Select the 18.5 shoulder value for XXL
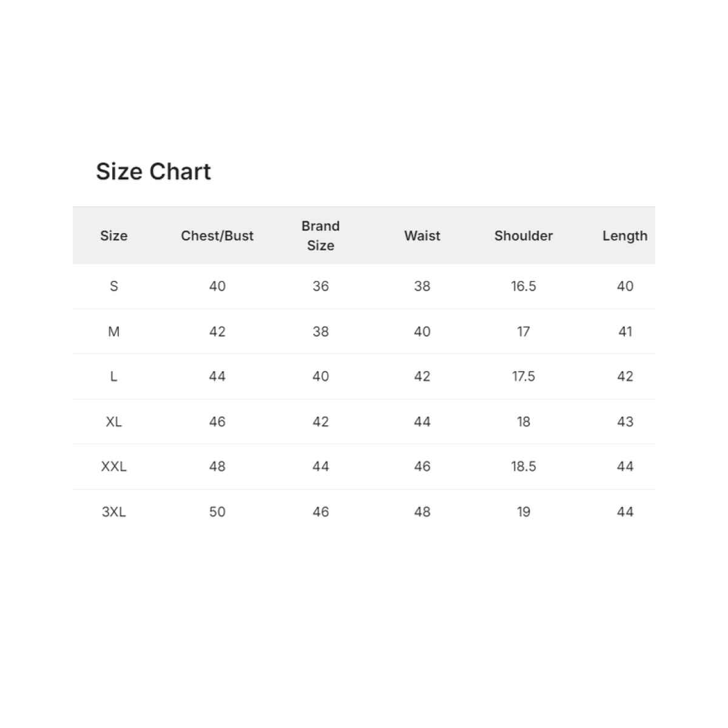Screen dimensions: 728x728 tap(524, 467)
